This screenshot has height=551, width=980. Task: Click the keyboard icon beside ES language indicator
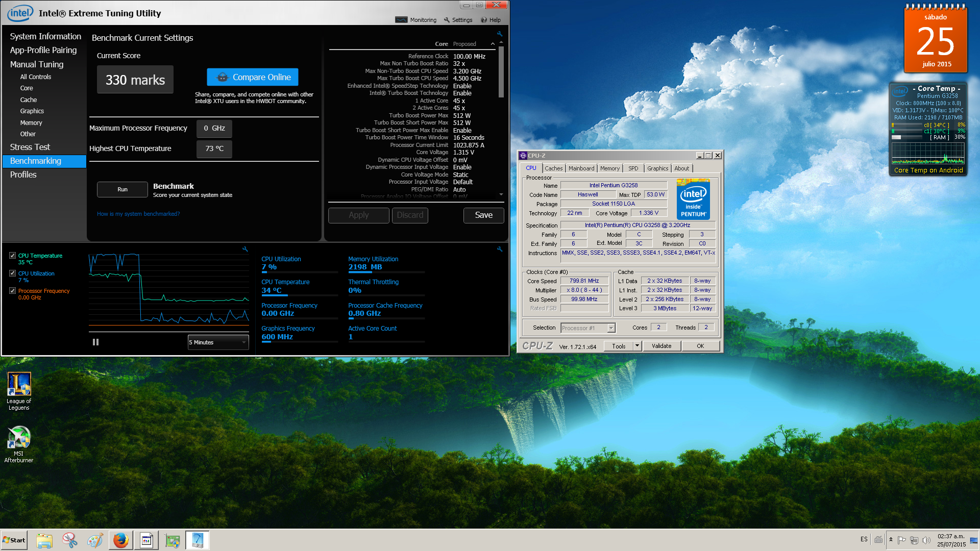[878, 539]
